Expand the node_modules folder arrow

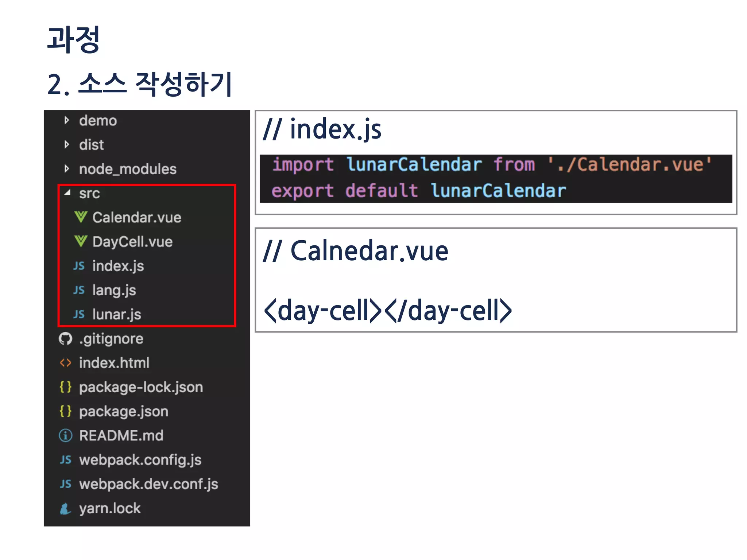[x=67, y=168]
